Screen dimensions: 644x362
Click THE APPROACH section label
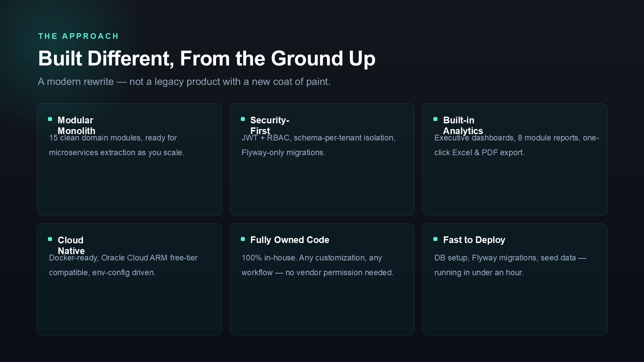[78, 36]
